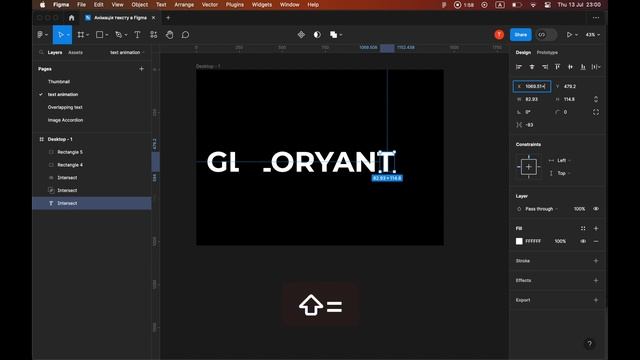This screenshot has width=640, height=360.
Task: Add an Export setting plus button
Action: click(x=596, y=300)
